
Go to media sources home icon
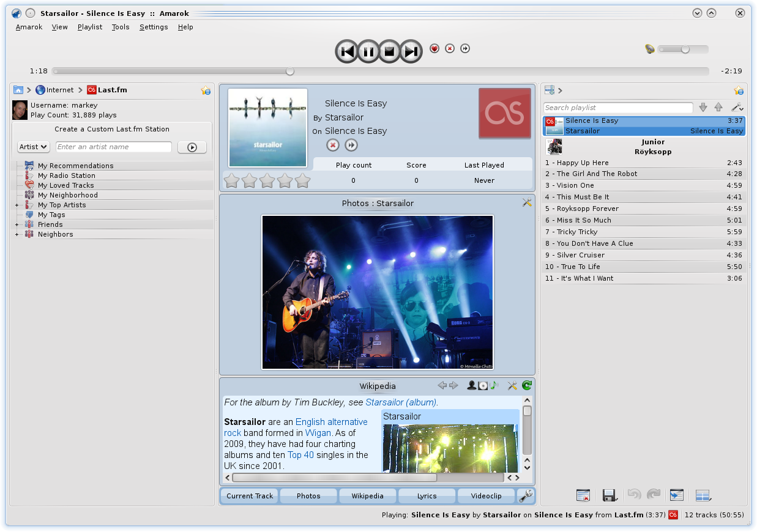18,90
